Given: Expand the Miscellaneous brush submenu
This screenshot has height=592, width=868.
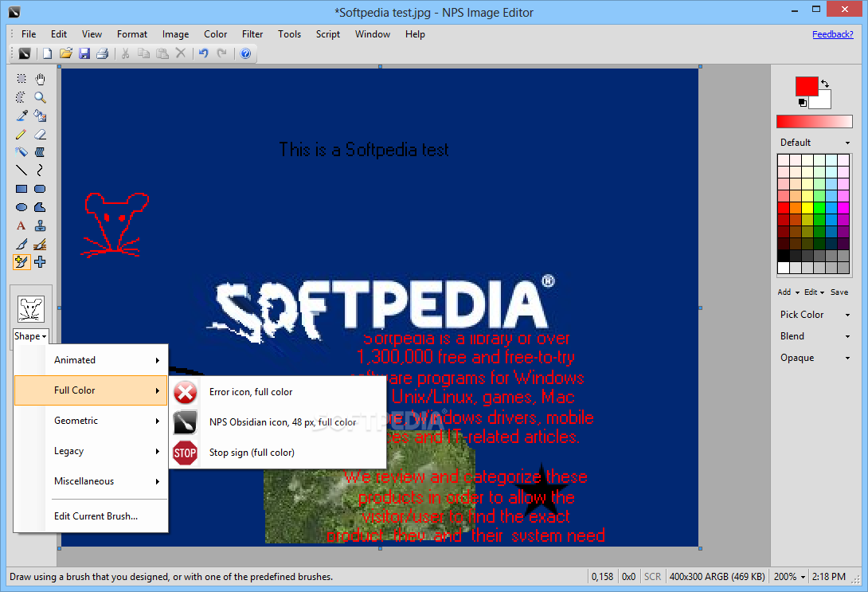Looking at the screenshot, I should 92,481.
